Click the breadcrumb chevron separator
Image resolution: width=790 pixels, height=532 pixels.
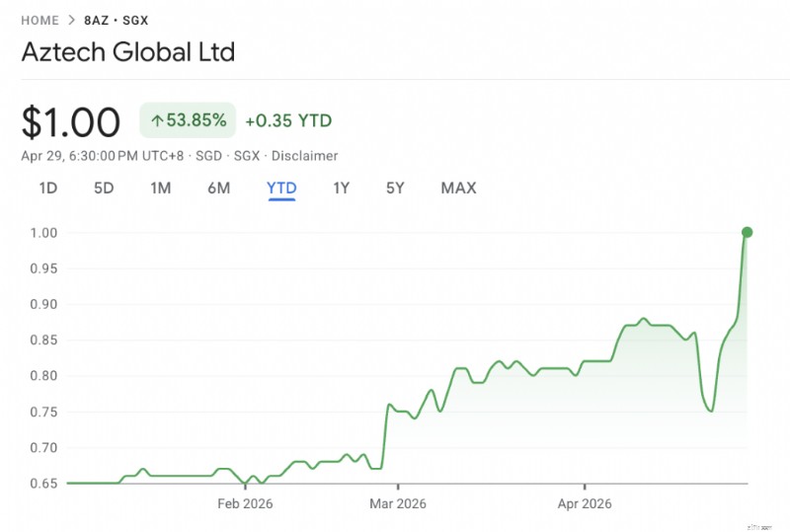(71, 20)
